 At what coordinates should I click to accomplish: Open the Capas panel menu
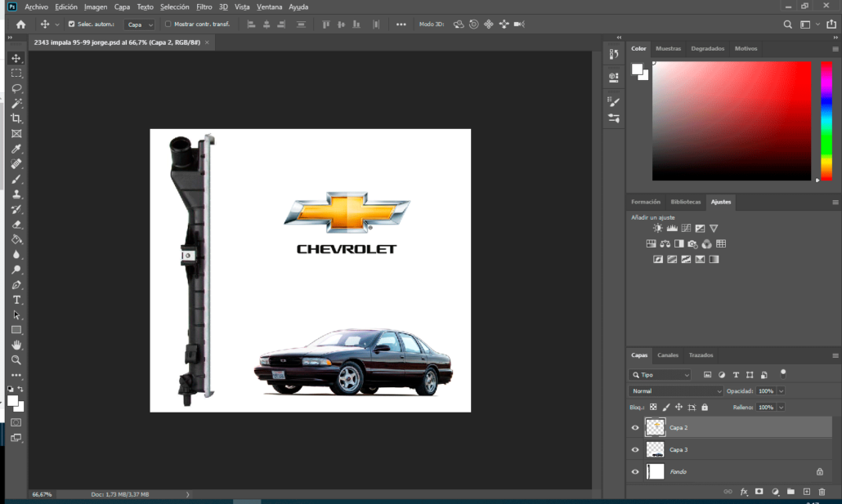[x=835, y=355]
